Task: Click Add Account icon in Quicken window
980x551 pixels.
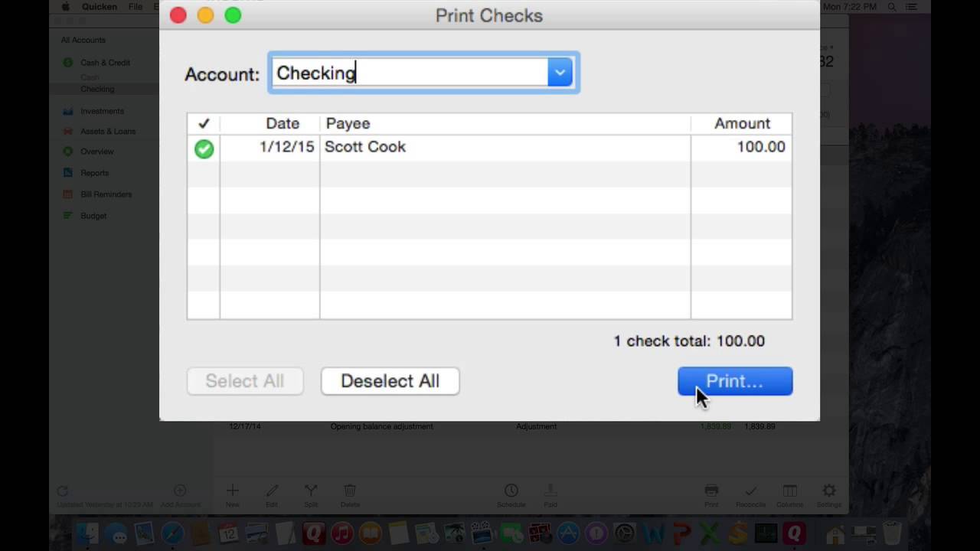Action: 180,491
